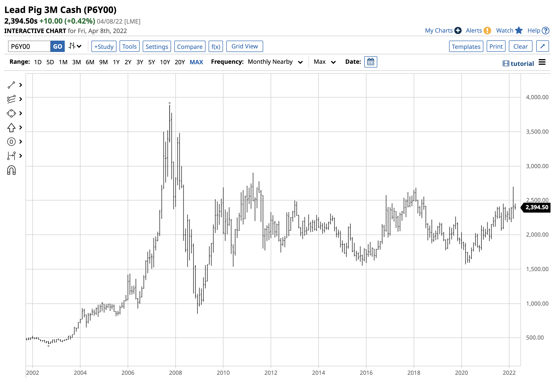Toggle the magnet snap mode icon

(x=11, y=170)
